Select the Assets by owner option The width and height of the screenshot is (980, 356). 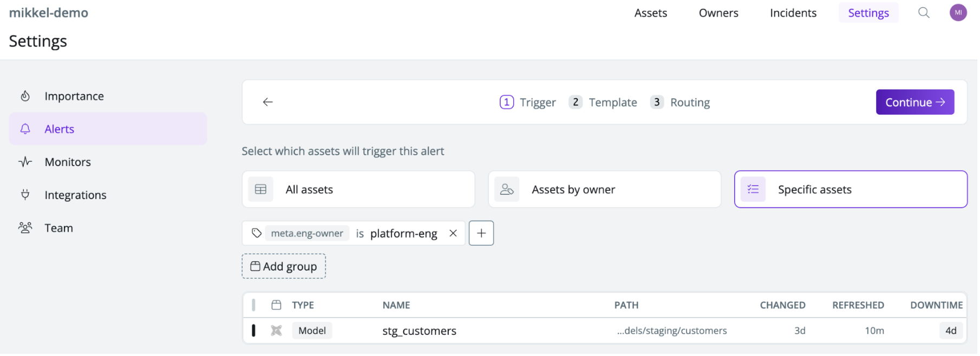(x=604, y=190)
